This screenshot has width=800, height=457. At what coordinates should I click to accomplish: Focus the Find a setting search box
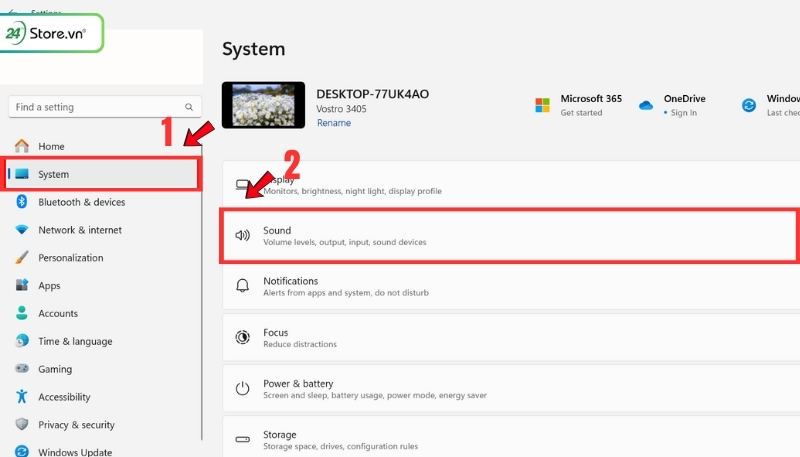pos(105,107)
